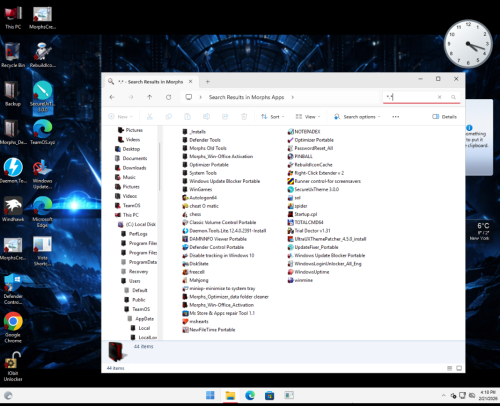Open the See more ellipsis menu
Image resolution: width=500 pixels, height=406 pixels.
(x=396, y=117)
